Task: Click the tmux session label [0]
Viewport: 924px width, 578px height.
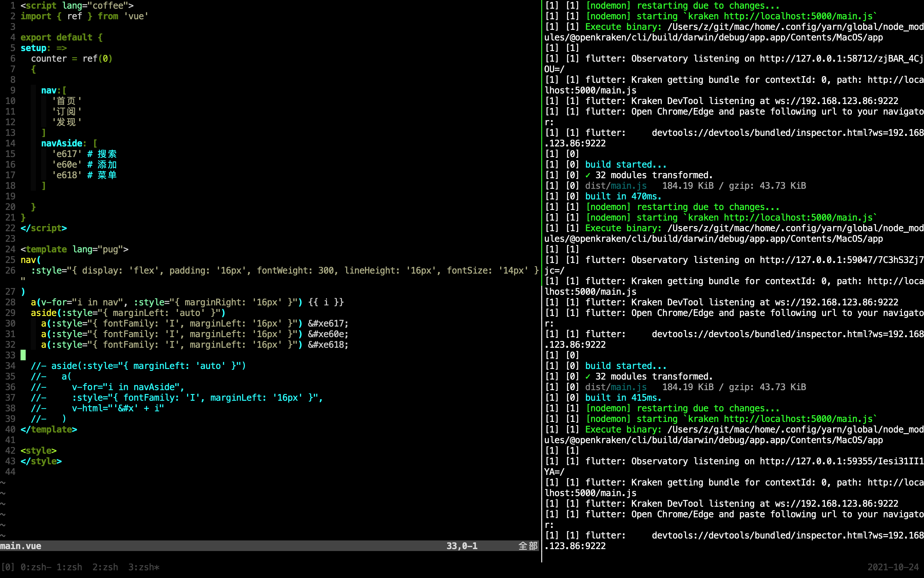Action: [x=8, y=567]
